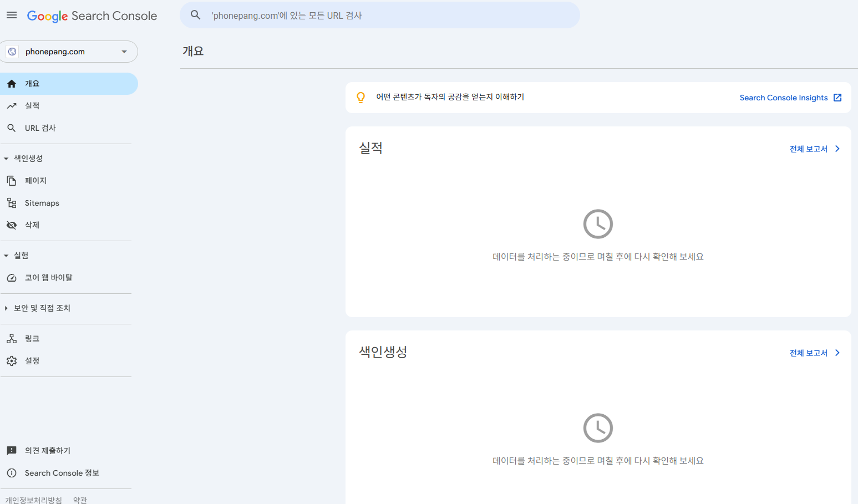Open 전체 보고서 for 색인생성 card
858x504 pixels.
pos(809,353)
